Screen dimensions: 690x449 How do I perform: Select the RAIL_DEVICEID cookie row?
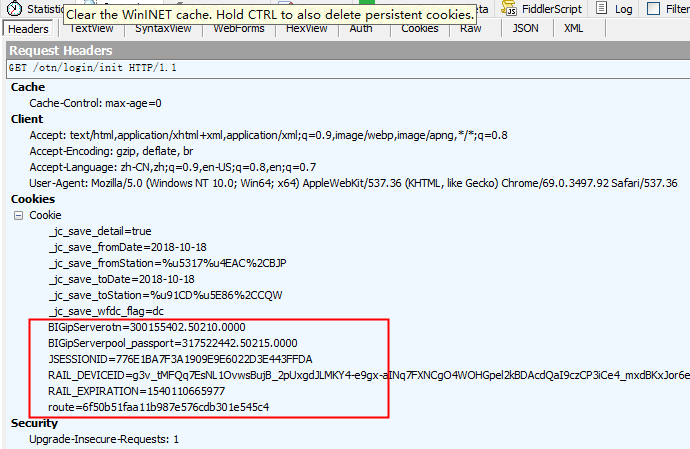(x=369, y=375)
